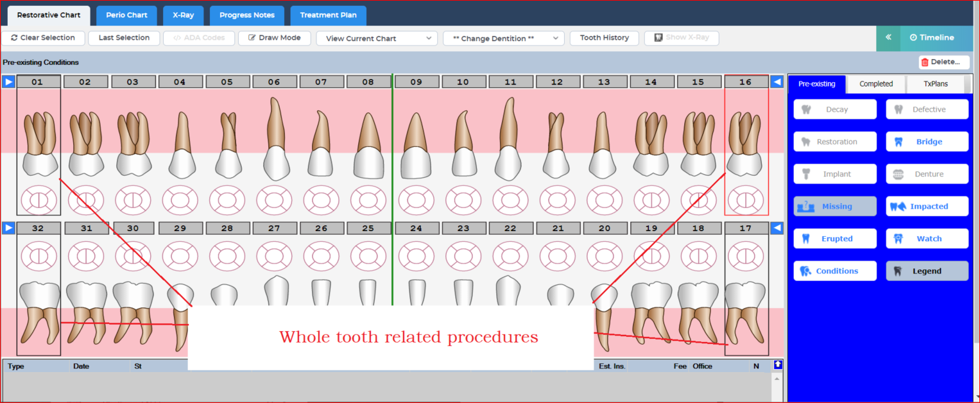Select the Bridge pre-existing condition tool
The height and width of the screenshot is (403, 980).
point(927,141)
